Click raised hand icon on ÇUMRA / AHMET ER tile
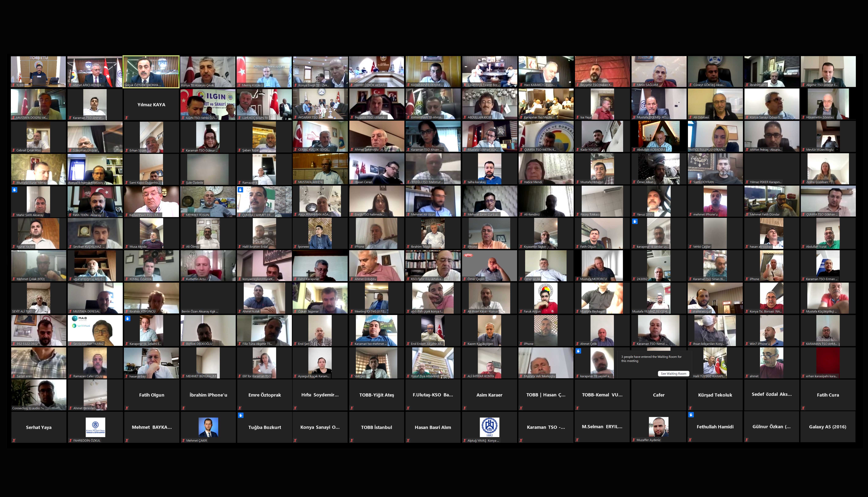Image resolution: width=868 pixels, height=497 pixels. pyautogui.click(x=240, y=190)
